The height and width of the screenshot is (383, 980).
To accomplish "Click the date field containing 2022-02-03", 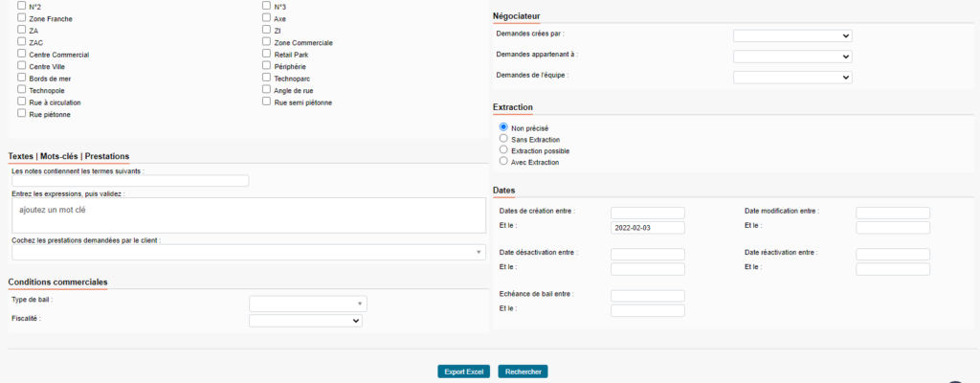I will (647, 228).
